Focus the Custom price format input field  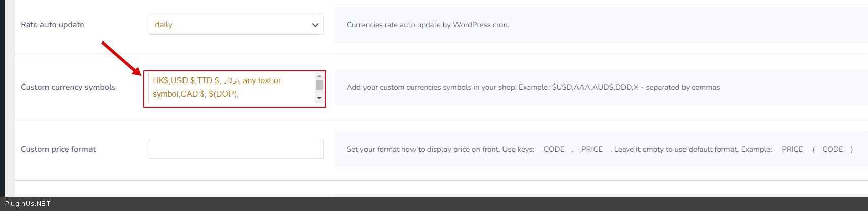[x=236, y=149]
